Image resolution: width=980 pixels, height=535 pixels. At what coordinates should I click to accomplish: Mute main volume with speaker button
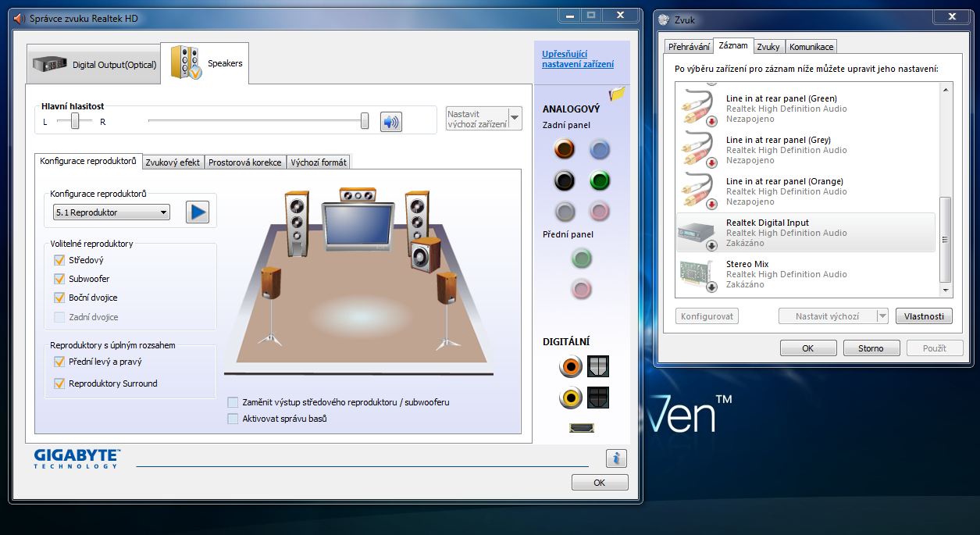(x=390, y=121)
